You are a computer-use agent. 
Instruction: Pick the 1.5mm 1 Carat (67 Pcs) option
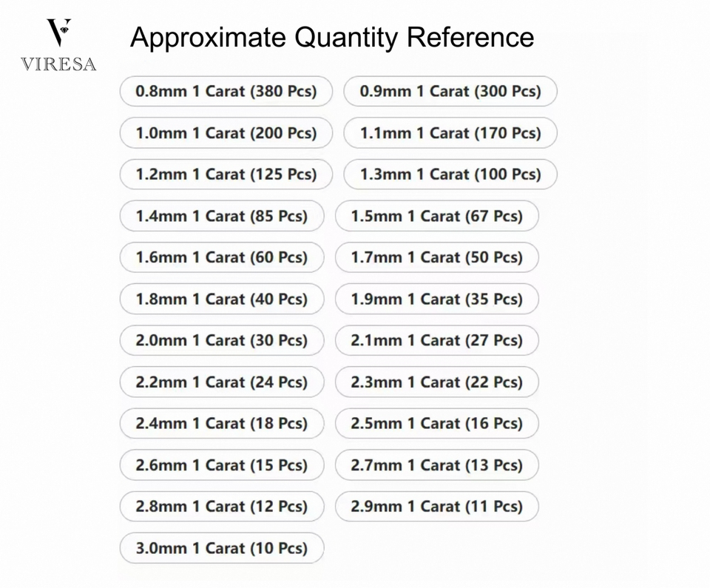[436, 216]
